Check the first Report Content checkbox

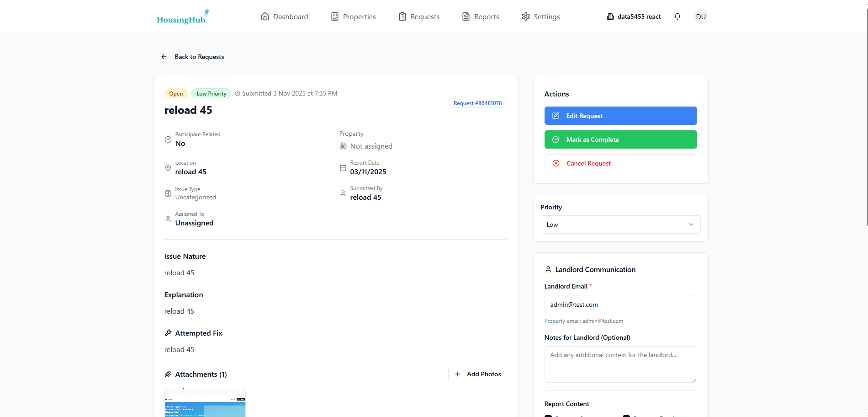point(548,416)
